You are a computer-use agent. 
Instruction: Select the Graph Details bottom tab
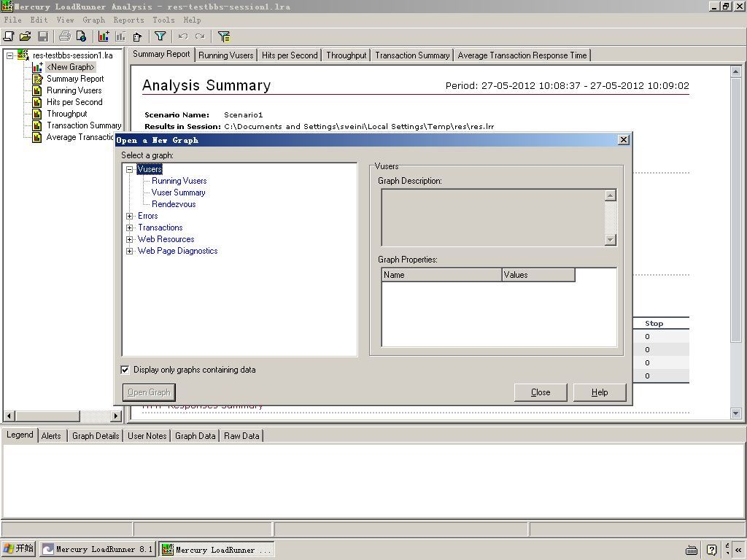click(96, 436)
